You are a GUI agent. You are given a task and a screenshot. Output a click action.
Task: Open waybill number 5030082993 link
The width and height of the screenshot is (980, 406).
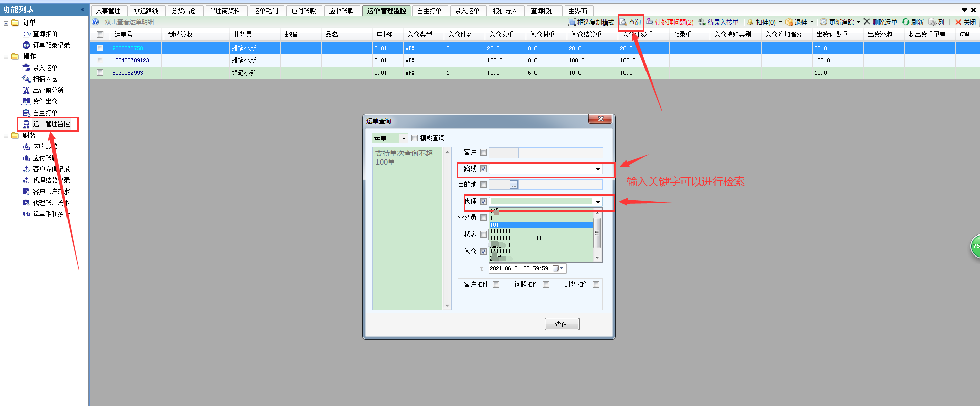pos(127,73)
